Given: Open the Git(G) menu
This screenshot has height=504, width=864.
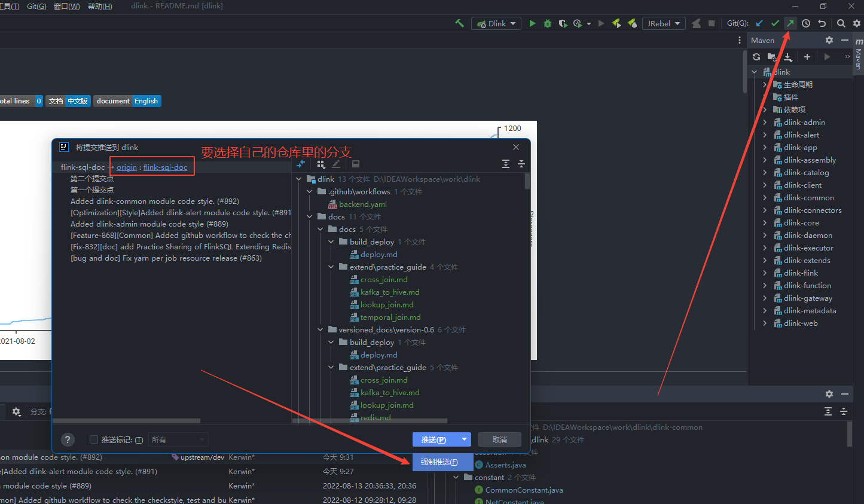Looking at the screenshot, I should (x=36, y=6).
